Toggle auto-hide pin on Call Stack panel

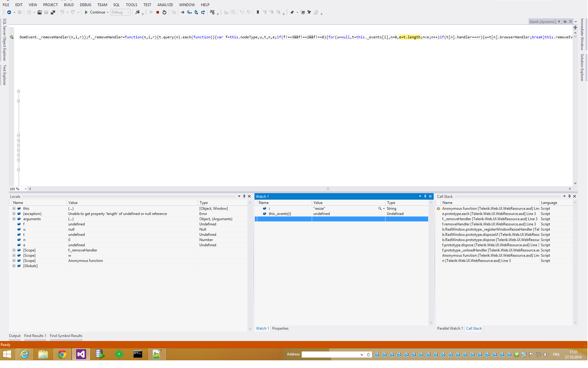coord(569,196)
